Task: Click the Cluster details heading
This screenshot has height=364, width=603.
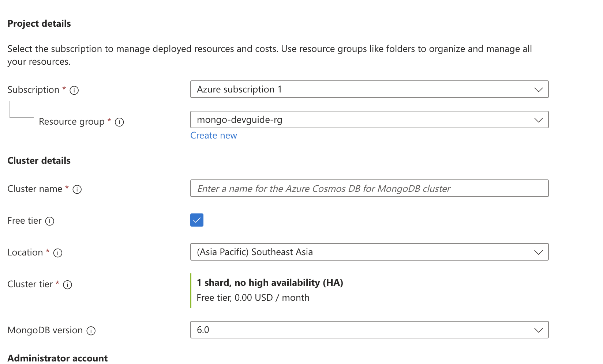Action: [x=39, y=161]
